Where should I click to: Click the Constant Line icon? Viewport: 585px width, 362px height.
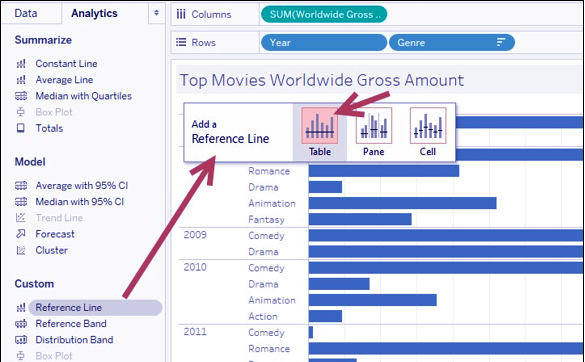tap(21, 64)
